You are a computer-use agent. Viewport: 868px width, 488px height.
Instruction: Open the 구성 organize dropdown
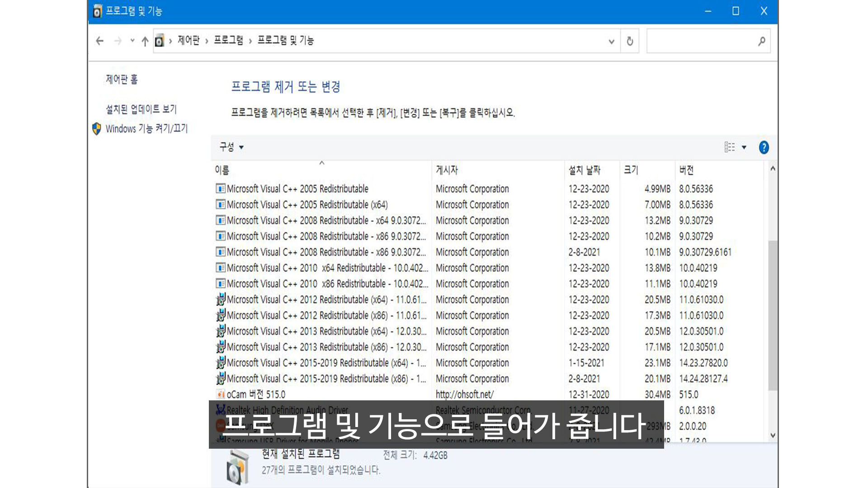tap(231, 147)
